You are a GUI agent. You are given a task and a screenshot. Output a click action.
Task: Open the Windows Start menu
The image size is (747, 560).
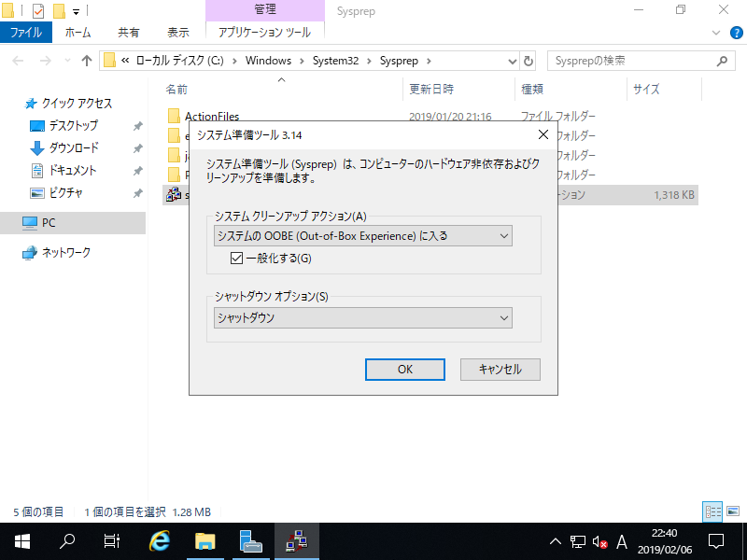pos(21,541)
